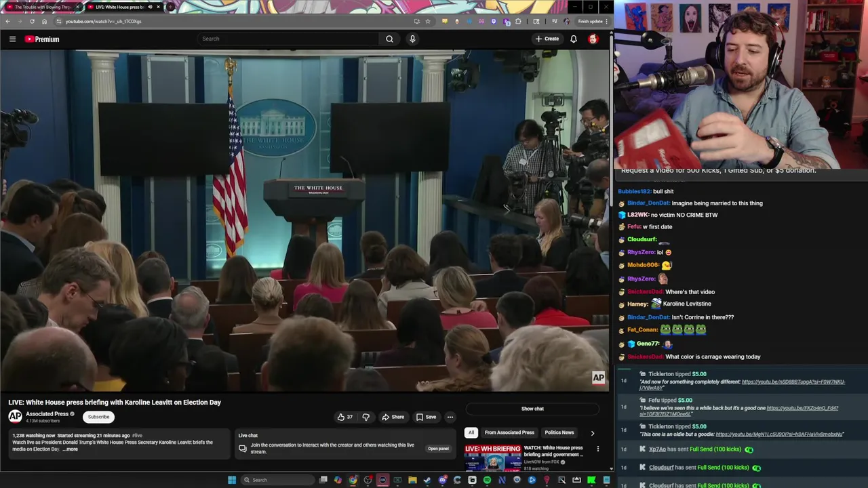Select the All filter chip

(x=471, y=432)
